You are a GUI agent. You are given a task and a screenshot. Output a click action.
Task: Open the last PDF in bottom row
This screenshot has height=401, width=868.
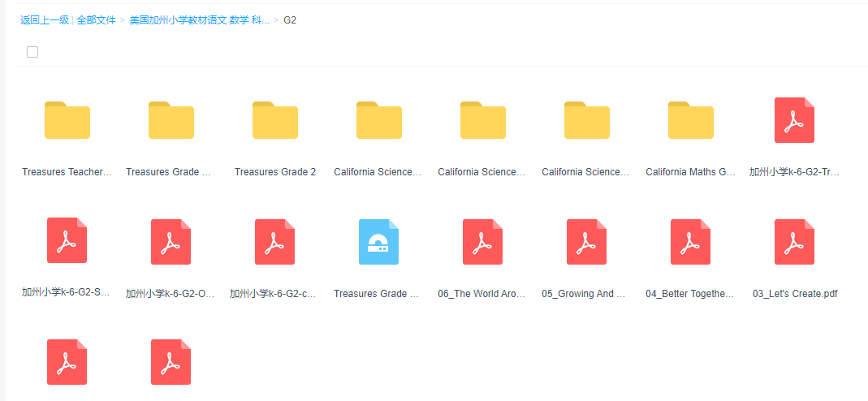(171, 362)
